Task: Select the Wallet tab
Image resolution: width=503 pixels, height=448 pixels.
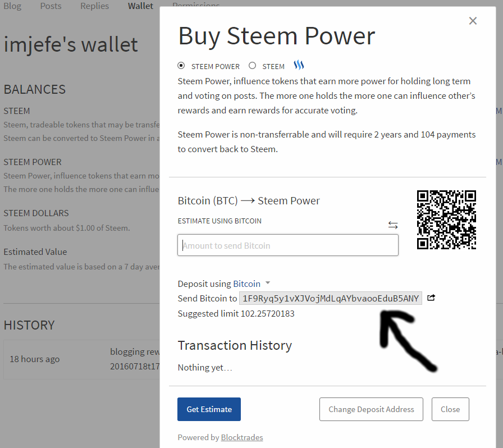Action: [x=140, y=6]
